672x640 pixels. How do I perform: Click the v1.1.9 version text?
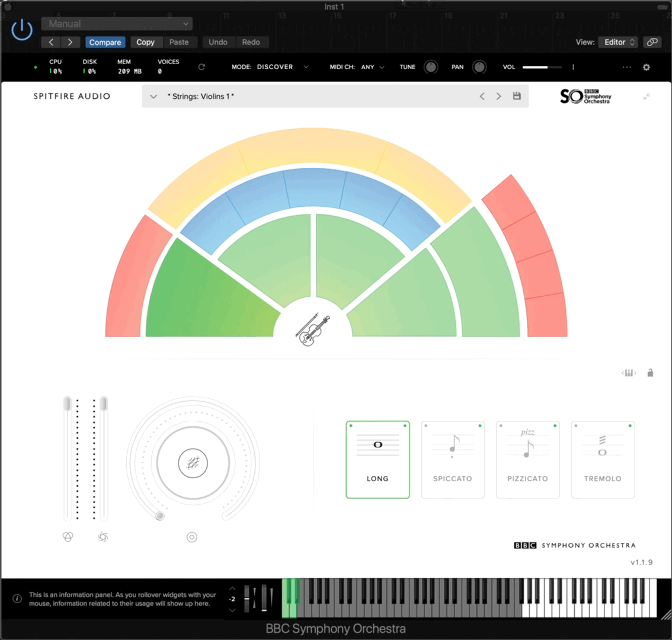coord(641,562)
